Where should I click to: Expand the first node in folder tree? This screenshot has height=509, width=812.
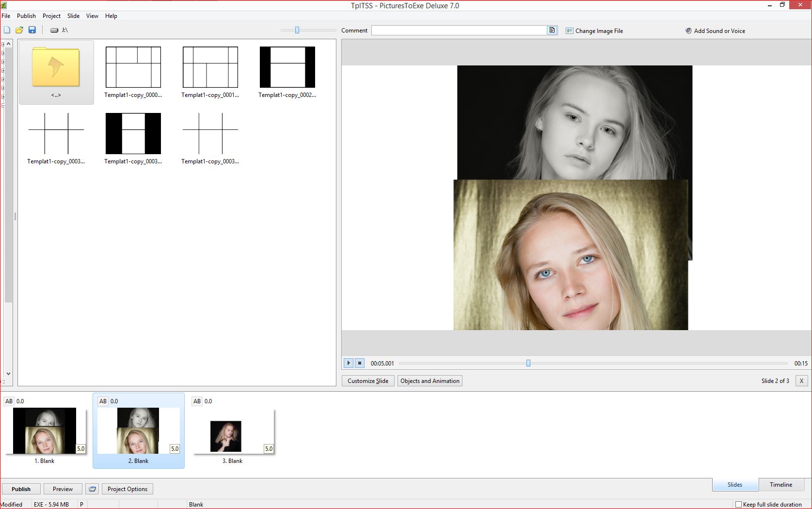pos(3,45)
